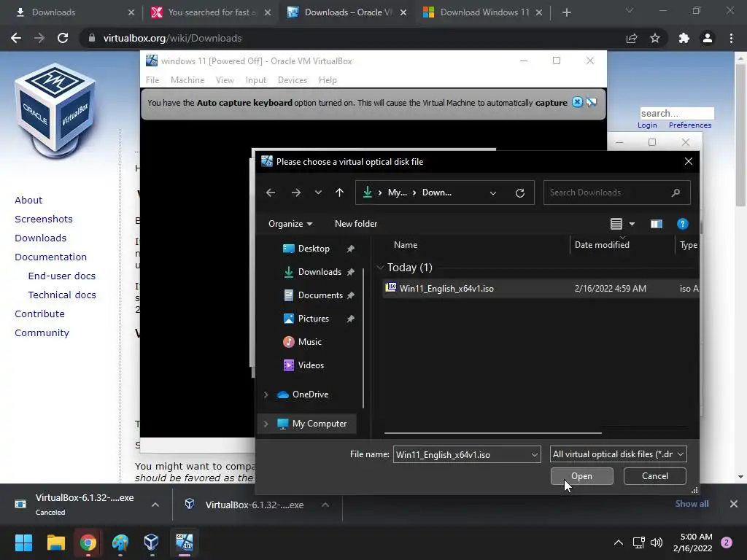
Task: Open Chrome three-dot menu
Action: click(731, 38)
